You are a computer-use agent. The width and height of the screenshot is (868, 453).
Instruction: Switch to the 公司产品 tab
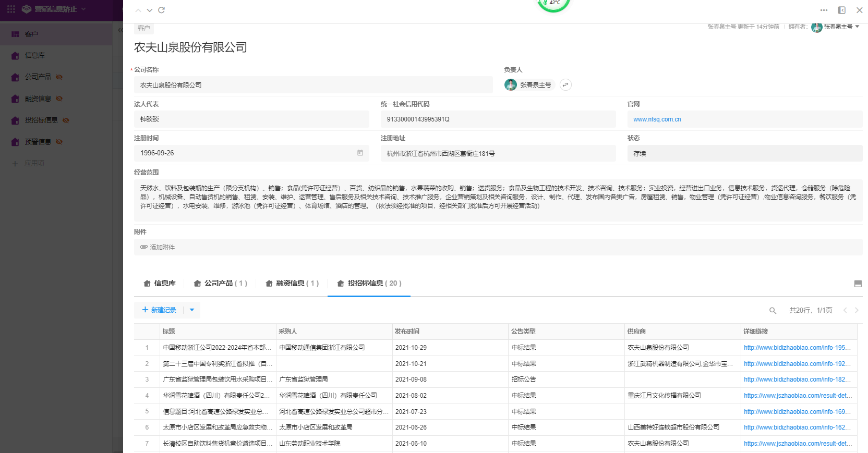(x=220, y=284)
